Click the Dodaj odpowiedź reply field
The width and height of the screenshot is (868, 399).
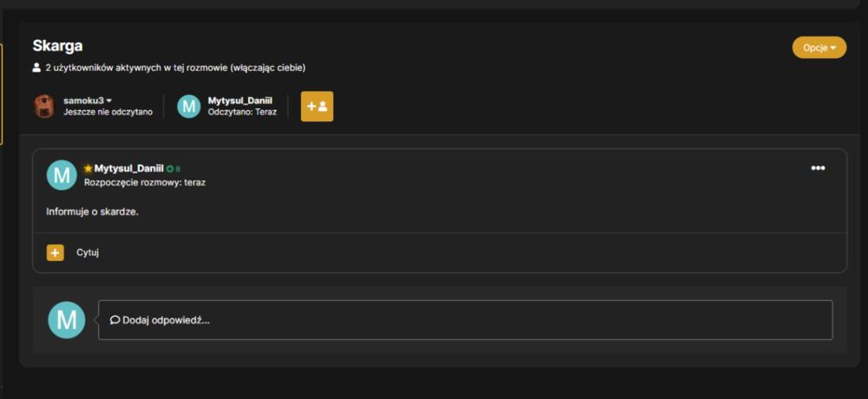[465, 320]
